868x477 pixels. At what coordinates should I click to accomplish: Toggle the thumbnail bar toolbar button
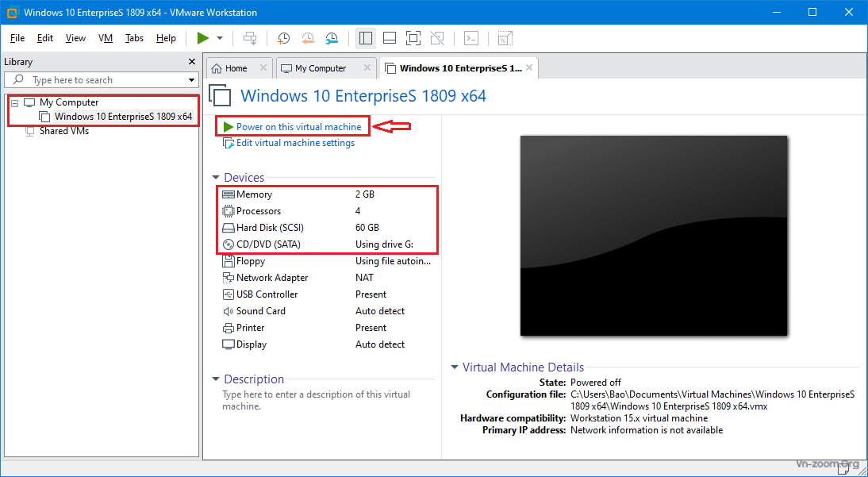point(390,38)
